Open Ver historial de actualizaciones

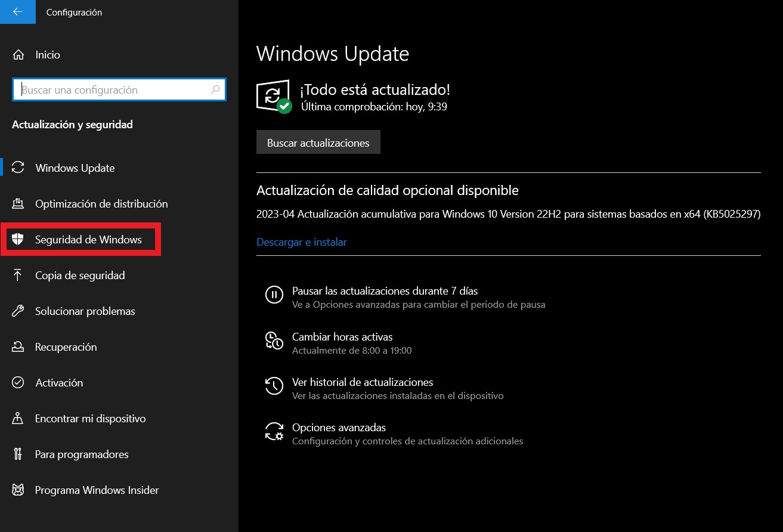point(363,382)
